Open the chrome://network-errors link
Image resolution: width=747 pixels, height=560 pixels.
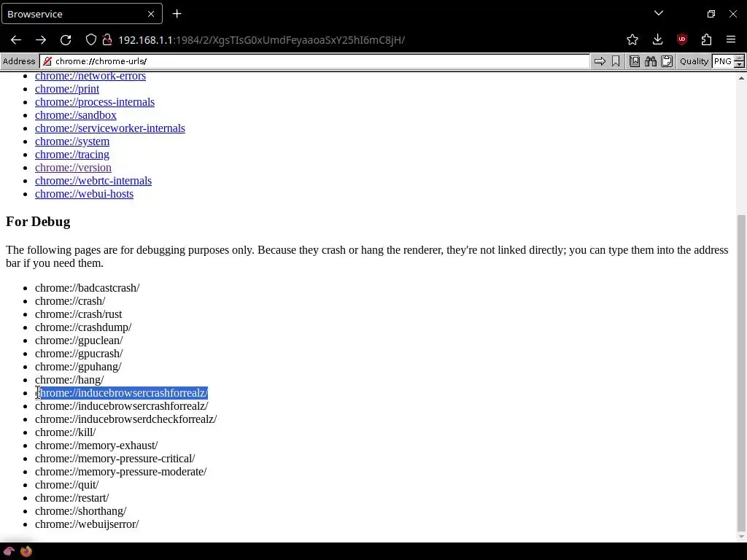point(90,76)
